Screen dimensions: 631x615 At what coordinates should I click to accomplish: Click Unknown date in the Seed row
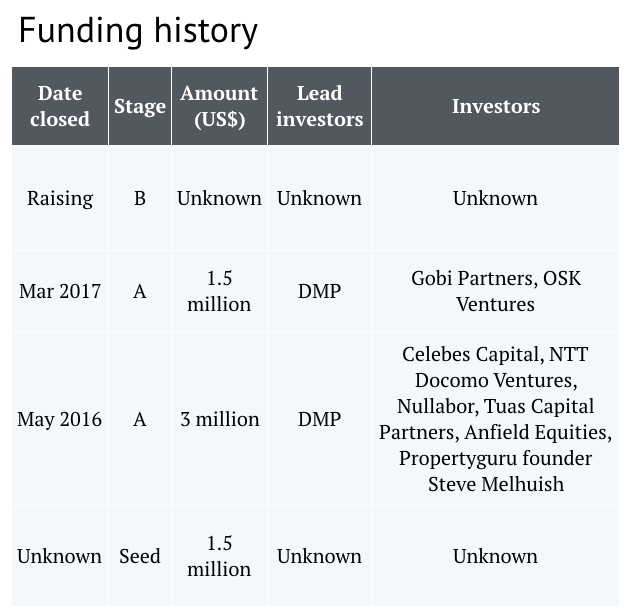60,556
